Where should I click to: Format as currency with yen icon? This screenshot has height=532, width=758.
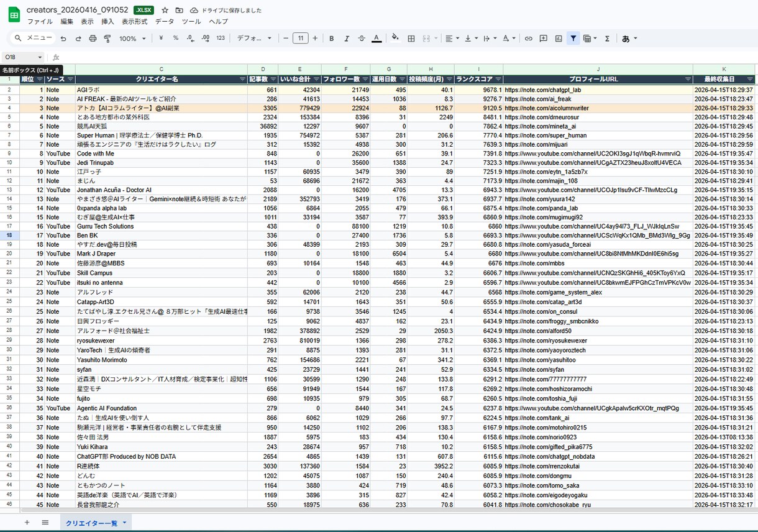pyautogui.click(x=162, y=39)
